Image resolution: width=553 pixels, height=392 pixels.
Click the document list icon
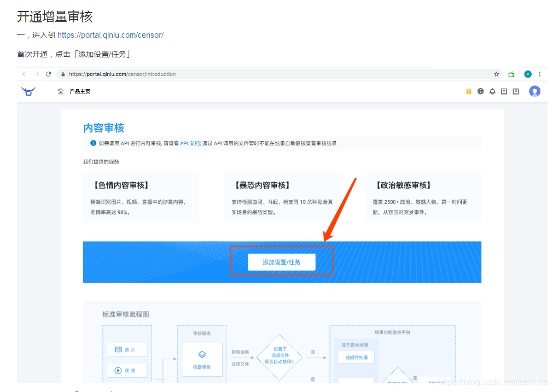tap(504, 91)
